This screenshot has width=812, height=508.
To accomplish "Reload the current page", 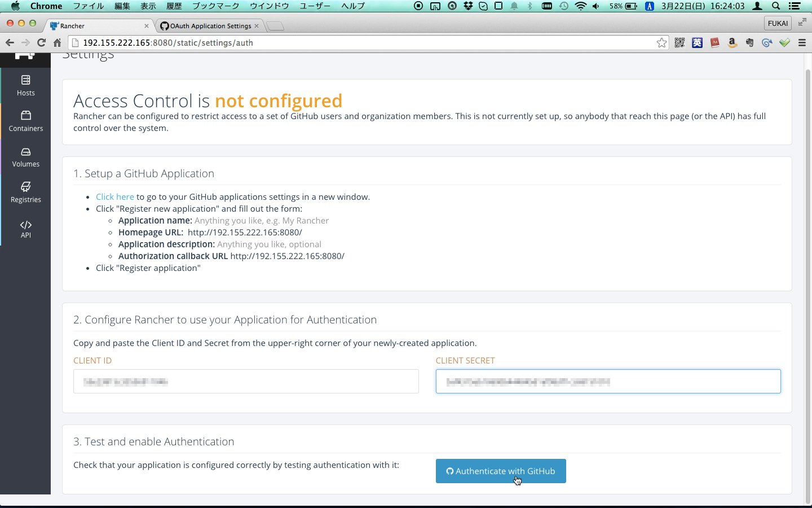I will click(41, 43).
